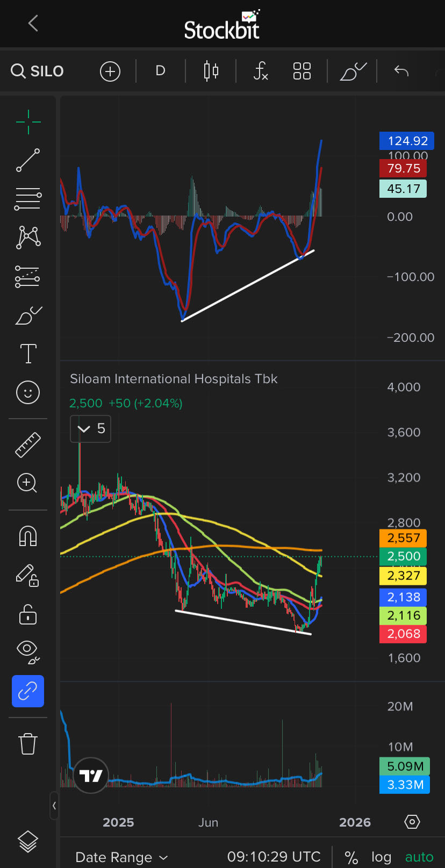This screenshot has width=445, height=868.
Task: Collapse the indicator legend showing 5
Action: [90, 428]
